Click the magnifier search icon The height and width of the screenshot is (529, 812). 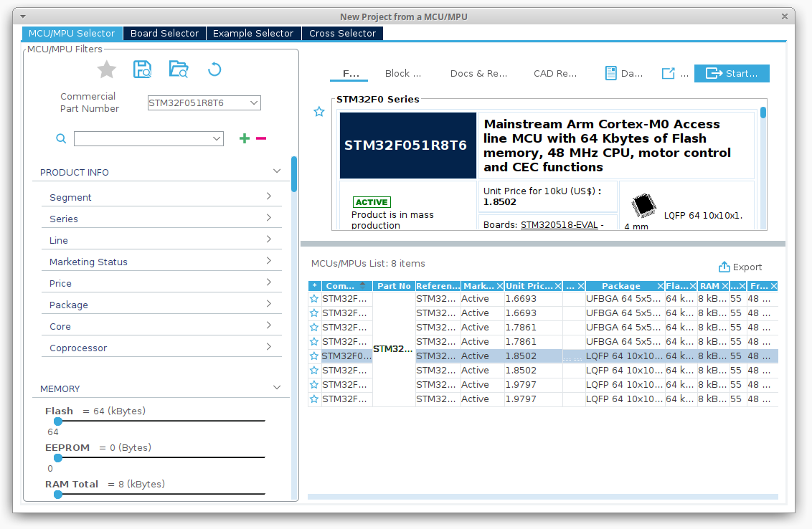point(61,139)
